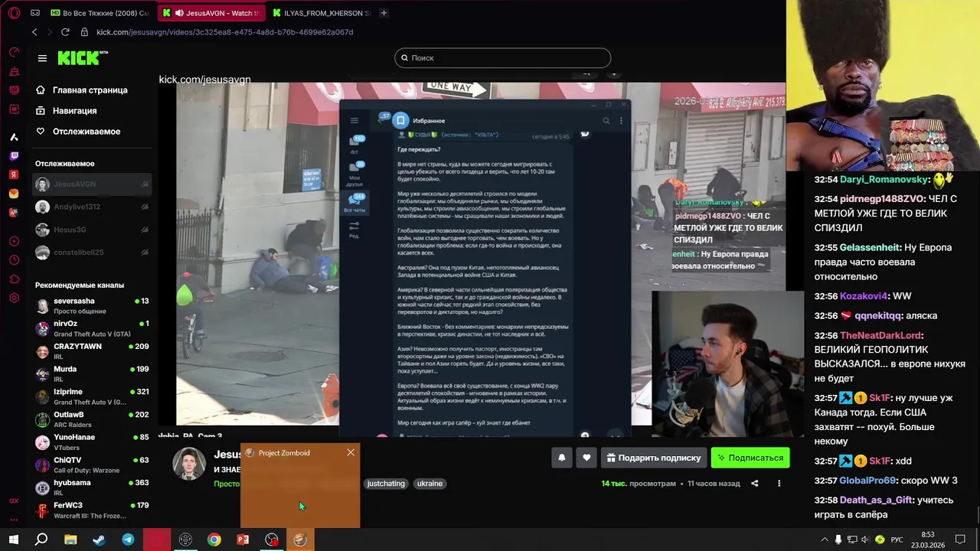Open Telegram from the taskbar

(128, 540)
